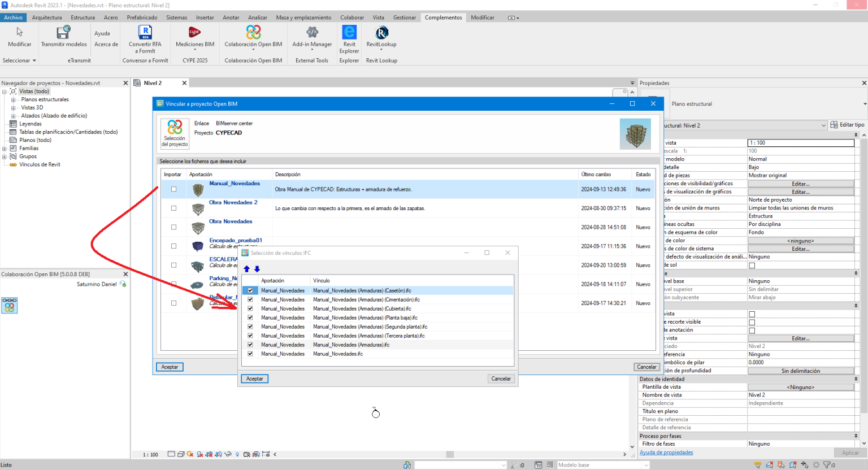This screenshot has width=868, height=470.
Task: Click Open BIM icon in Colaboración panel
Action: [x=10, y=305]
